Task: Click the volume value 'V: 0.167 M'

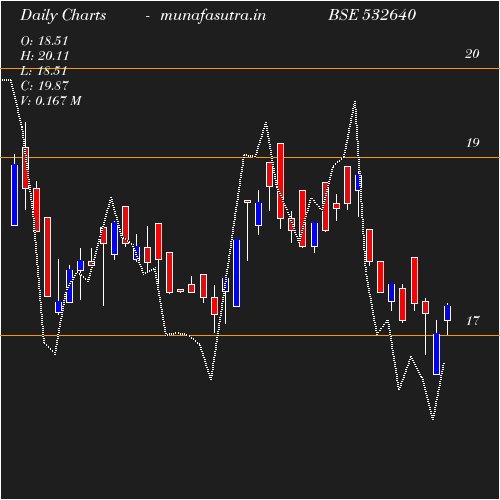Action: pyautogui.click(x=51, y=101)
